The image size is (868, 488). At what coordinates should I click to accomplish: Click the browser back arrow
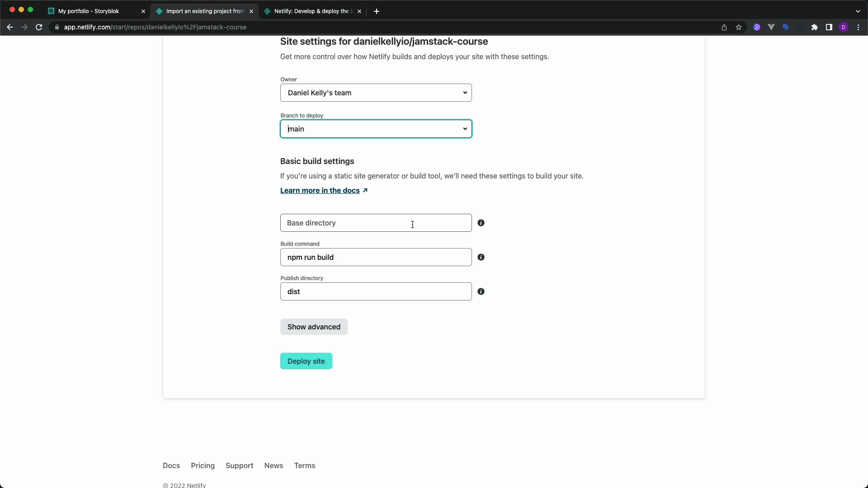[10, 27]
